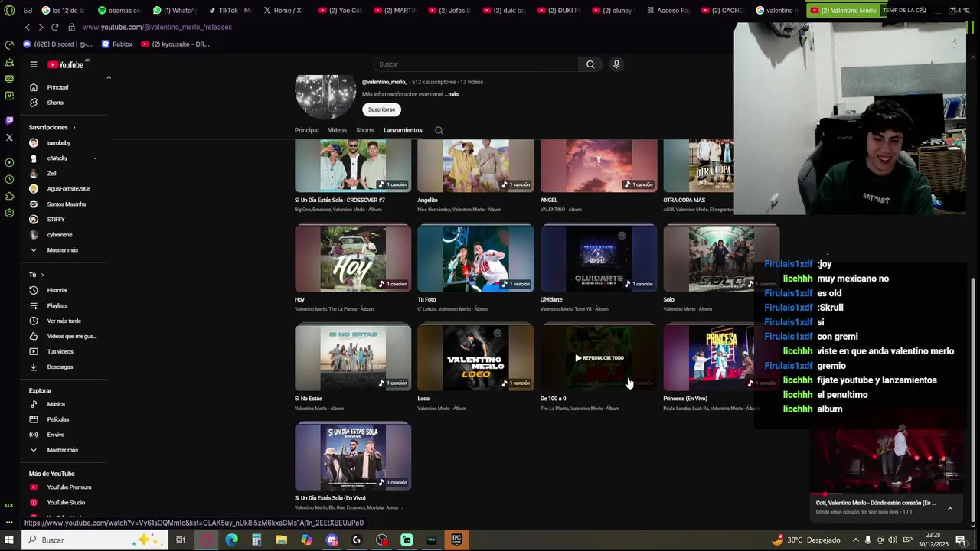Open YouTube Premium link

pyautogui.click(x=69, y=487)
